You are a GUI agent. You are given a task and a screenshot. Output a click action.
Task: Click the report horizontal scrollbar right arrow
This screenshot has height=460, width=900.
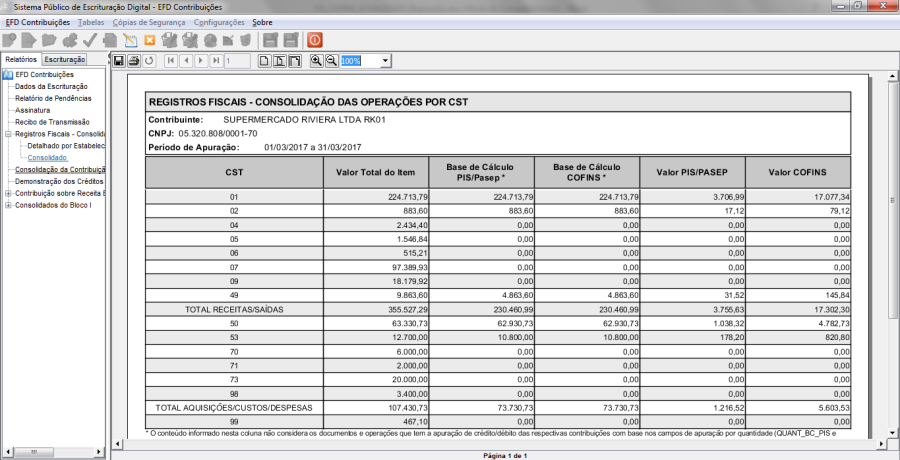click(x=882, y=444)
